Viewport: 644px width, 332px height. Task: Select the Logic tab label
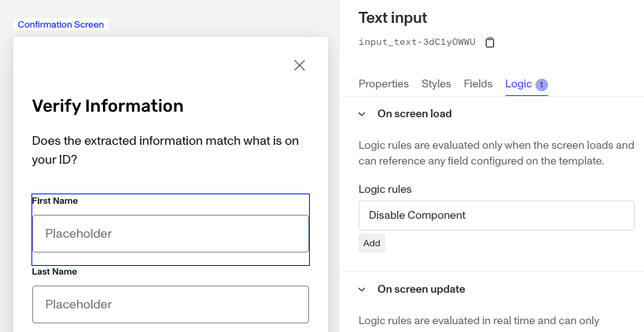[x=518, y=84]
